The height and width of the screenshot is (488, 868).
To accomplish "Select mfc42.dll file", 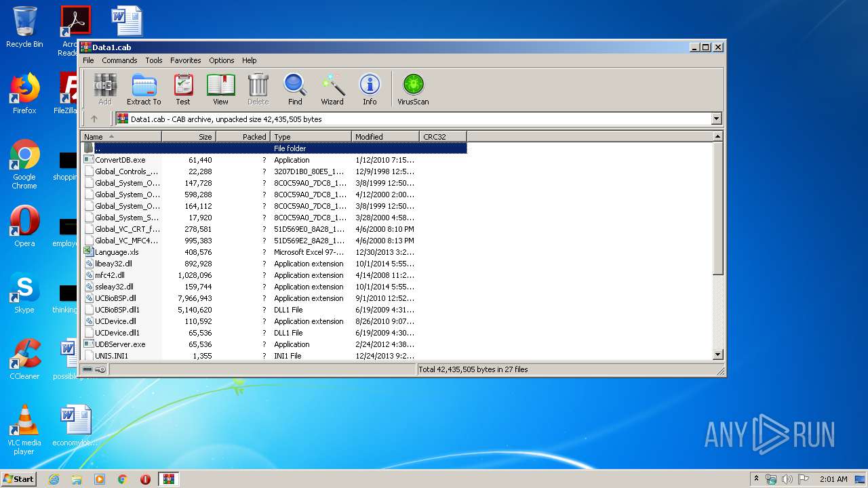I will pos(274,275).
